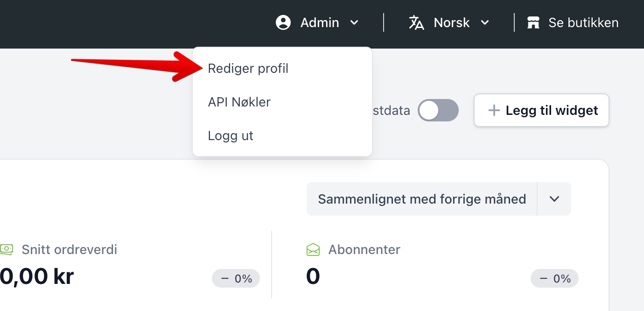The width and height of the screenshot is (644, 311).
Task: Click the envelope icon beside Abonnenter
Action: (313, 250)
